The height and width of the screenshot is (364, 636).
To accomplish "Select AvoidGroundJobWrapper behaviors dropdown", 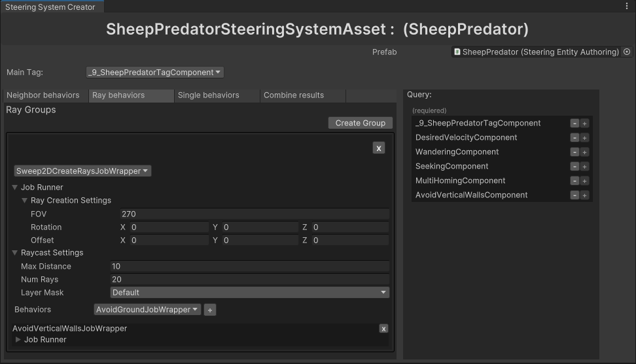I will 147,310.
